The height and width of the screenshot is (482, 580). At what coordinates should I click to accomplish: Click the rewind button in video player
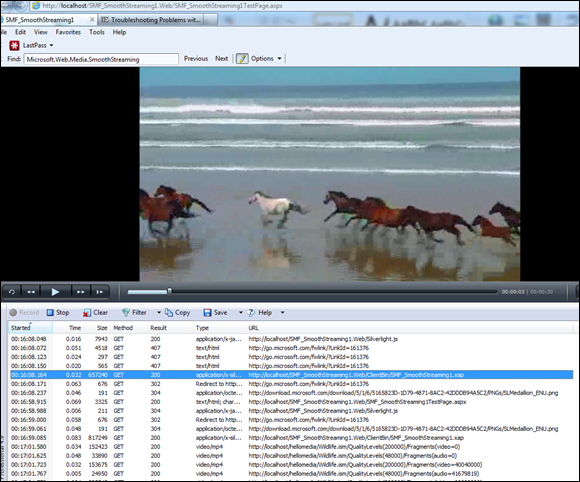tap(31, 292)
